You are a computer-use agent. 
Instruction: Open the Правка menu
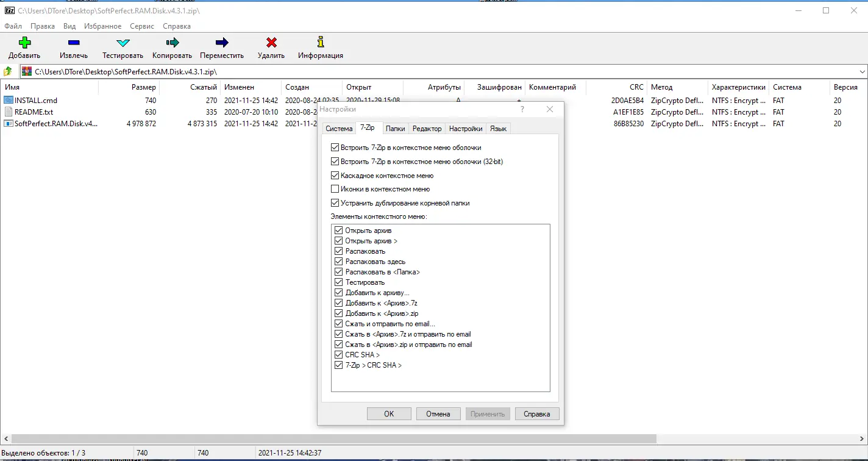coord(43,26)
